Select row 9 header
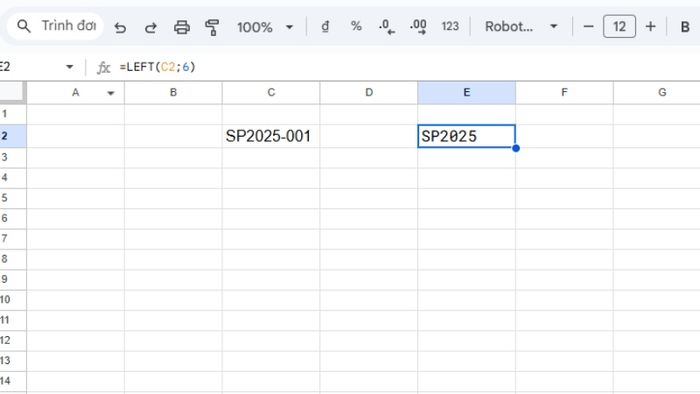 click(x=13, y=279)
